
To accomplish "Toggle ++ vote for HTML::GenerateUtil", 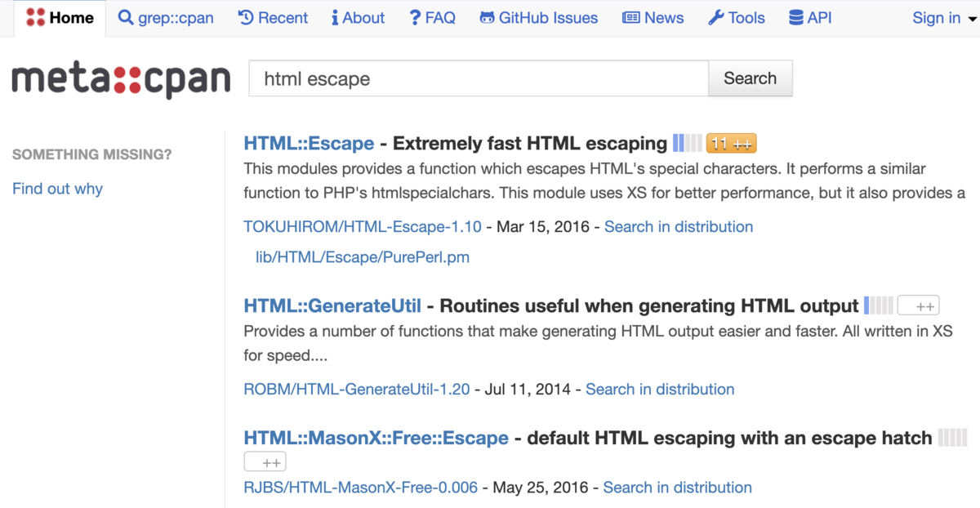I will click(918, 306).
